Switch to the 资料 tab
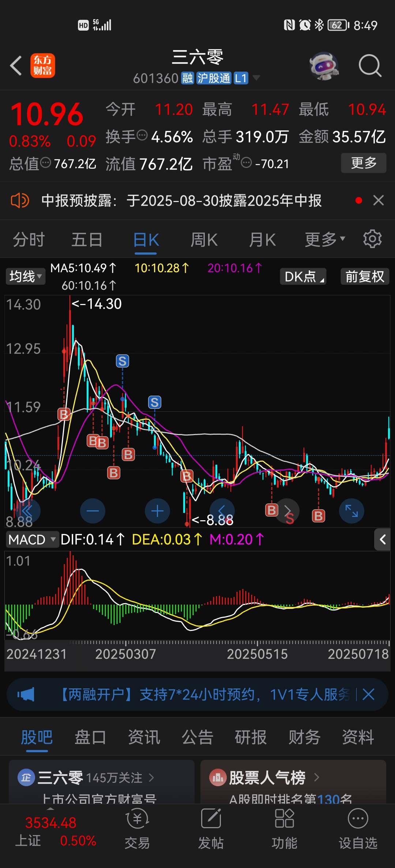This screenshot has width=395, height=868. (358, 737)
